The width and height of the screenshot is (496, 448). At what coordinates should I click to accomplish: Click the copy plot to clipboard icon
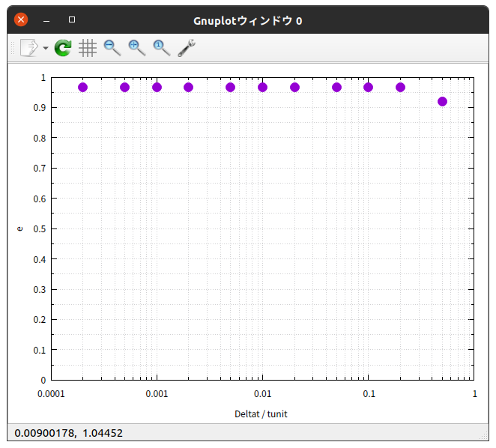pyautogui.click(x=29, y=48)
